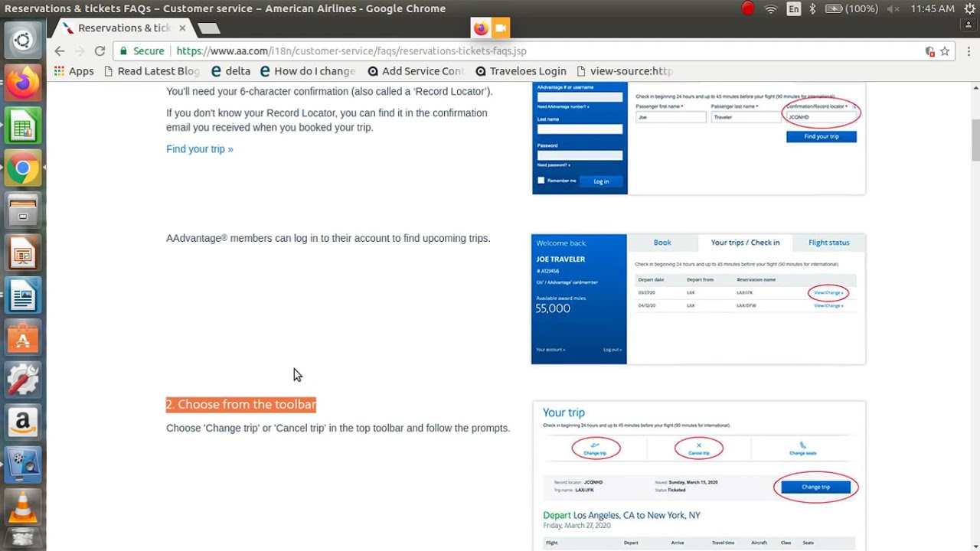Open Wi-Fi network menu
Screen dimensions: 980x551
pyautogui.click(x=771, y=8)
